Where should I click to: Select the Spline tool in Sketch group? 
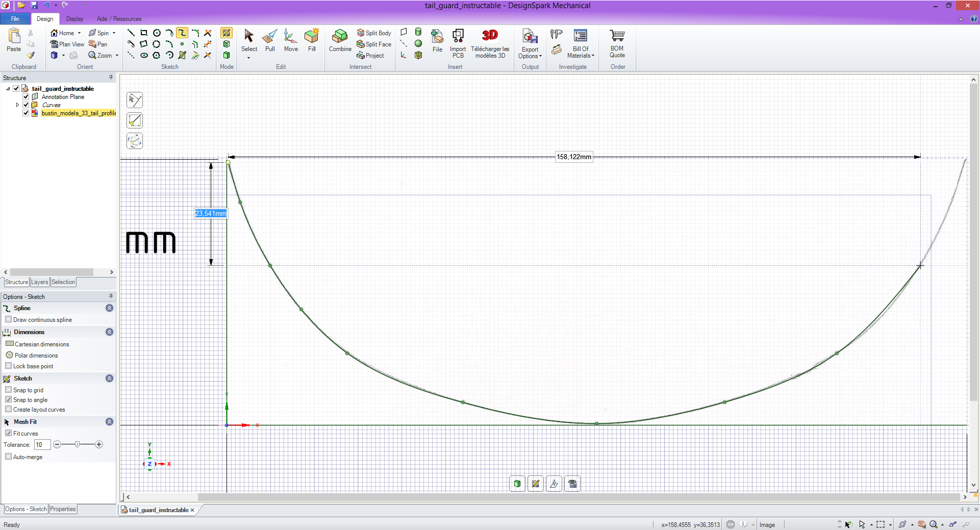coord(182,33)
